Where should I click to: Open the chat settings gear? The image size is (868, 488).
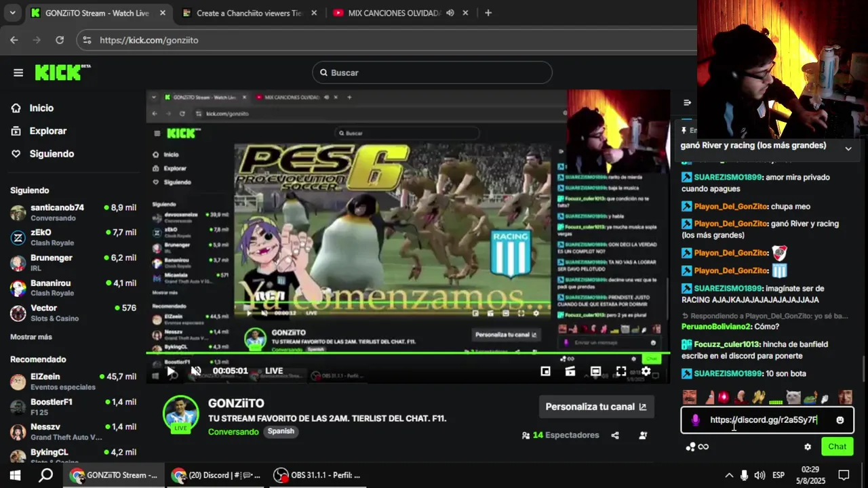click(807, 447)
